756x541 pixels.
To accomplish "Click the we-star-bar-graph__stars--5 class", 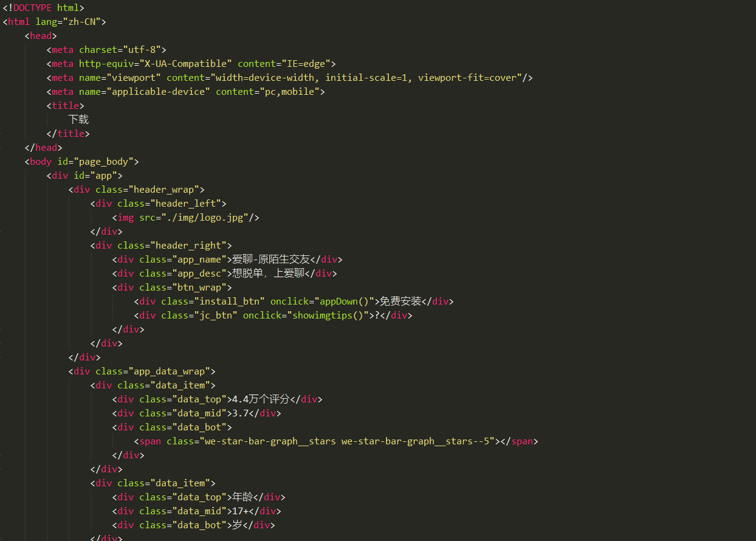I will [416, 441].
